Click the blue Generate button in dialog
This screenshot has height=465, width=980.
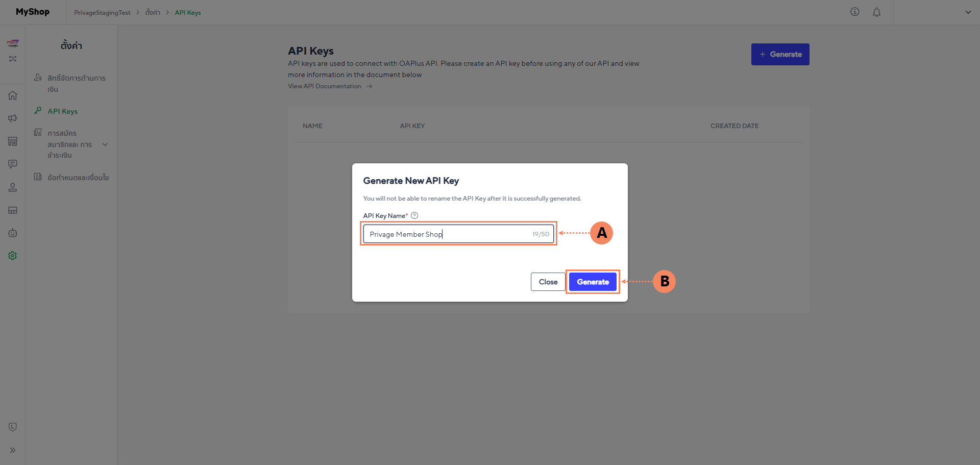pyautogui.click(x=593, y=282)
